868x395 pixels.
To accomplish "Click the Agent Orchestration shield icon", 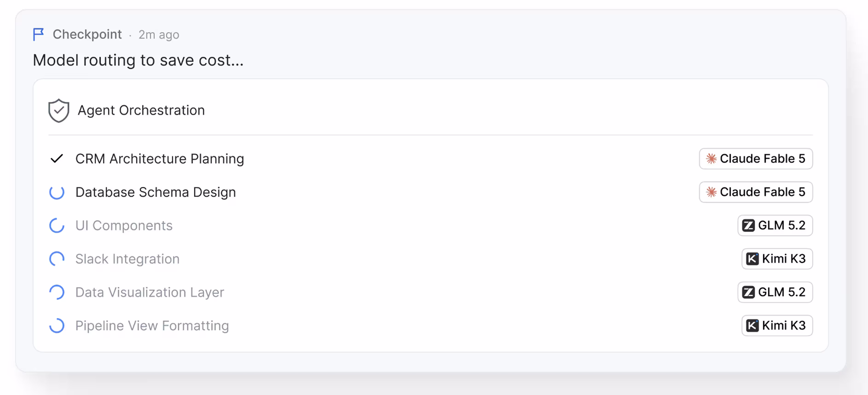I will point(59,110).
